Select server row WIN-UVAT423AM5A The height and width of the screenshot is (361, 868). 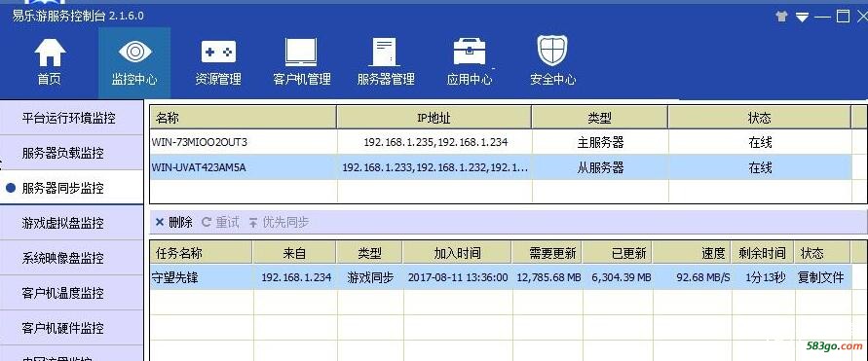(501, 167)
